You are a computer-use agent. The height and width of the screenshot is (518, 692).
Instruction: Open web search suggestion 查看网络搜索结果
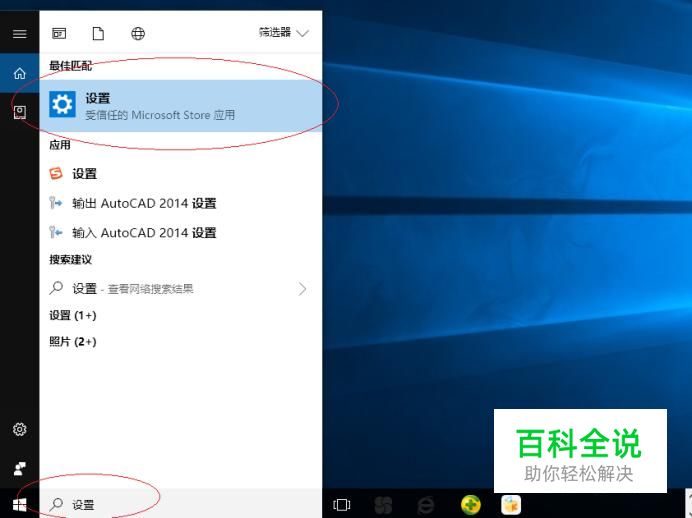(x=181, y=289)
